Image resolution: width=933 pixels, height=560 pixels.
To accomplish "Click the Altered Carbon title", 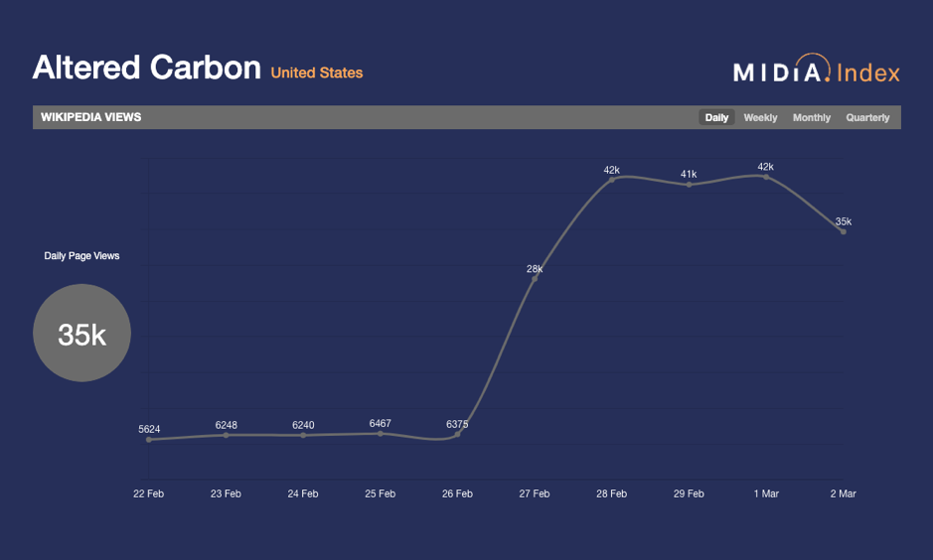I will pos(147,68).
